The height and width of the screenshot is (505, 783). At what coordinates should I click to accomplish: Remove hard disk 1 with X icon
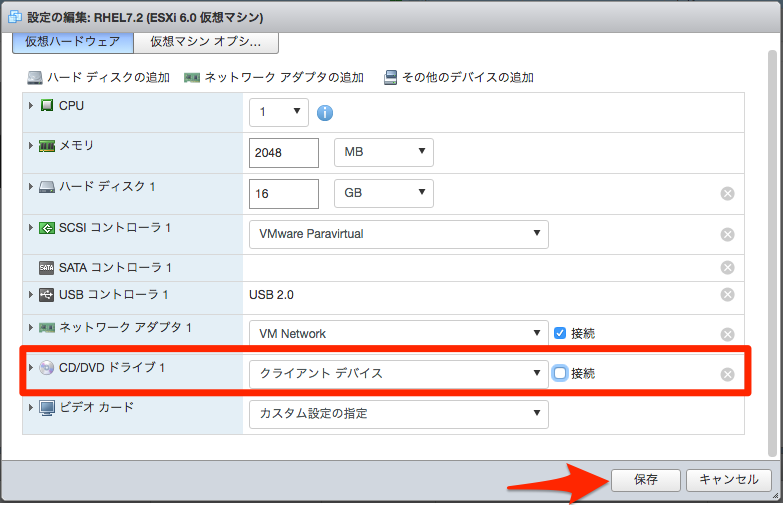click(x=728, y=193)
